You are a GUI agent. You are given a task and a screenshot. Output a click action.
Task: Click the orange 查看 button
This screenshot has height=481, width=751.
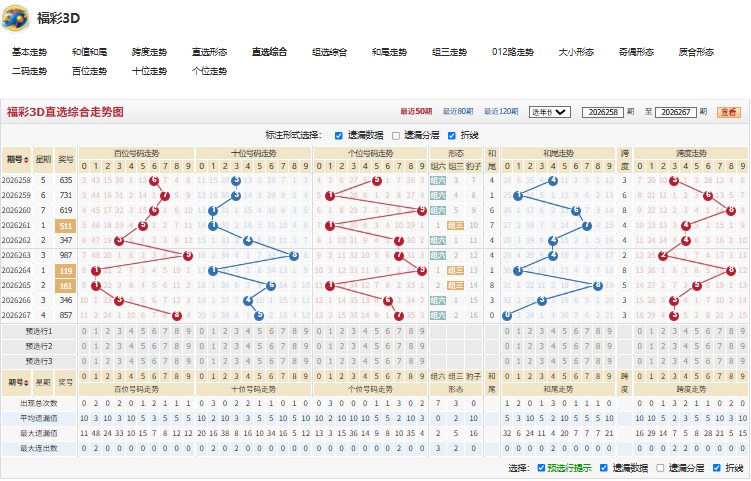click(728, 112)
